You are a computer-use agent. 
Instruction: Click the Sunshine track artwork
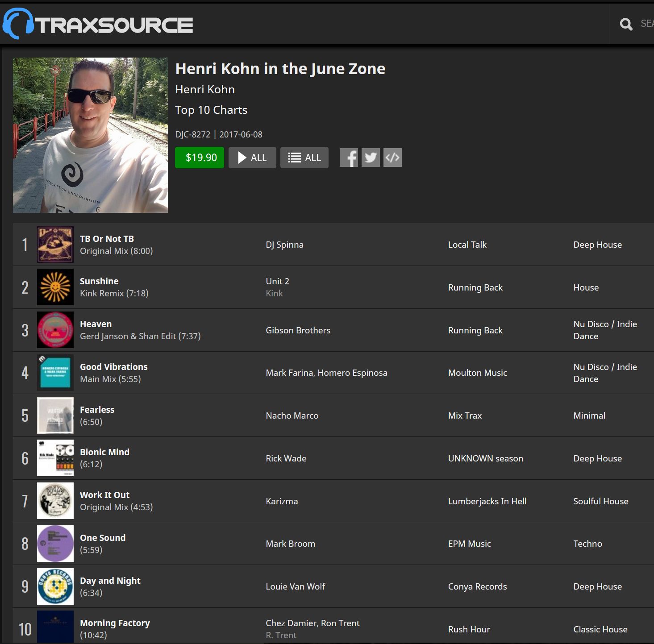(x=55, y=287)
